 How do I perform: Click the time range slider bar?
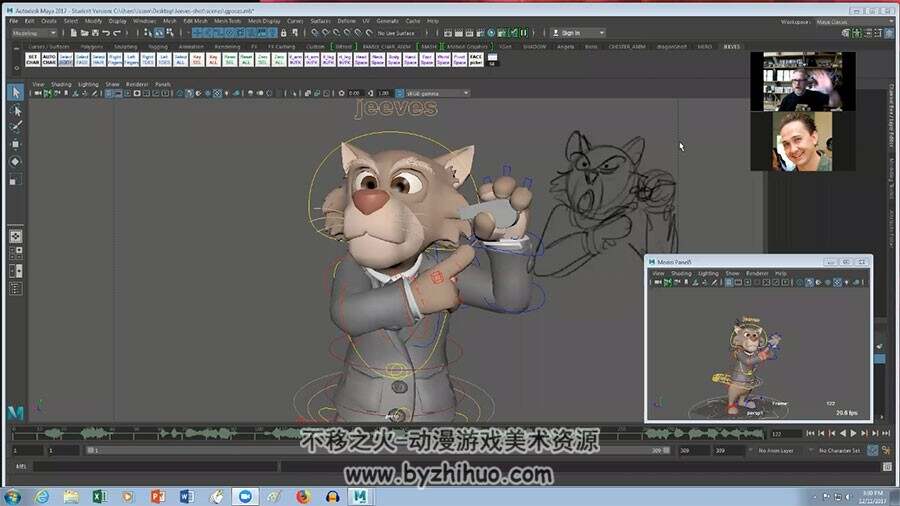point(379,451)
